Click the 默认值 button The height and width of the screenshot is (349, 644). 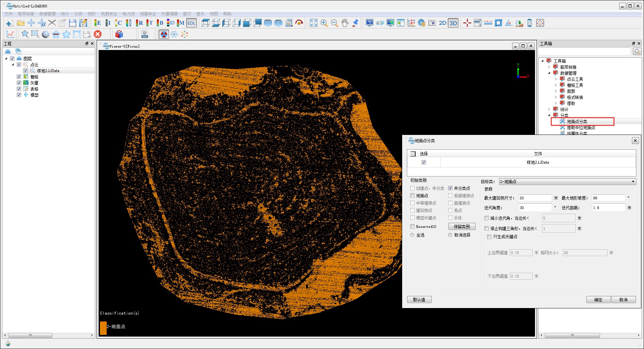point(419,300)
